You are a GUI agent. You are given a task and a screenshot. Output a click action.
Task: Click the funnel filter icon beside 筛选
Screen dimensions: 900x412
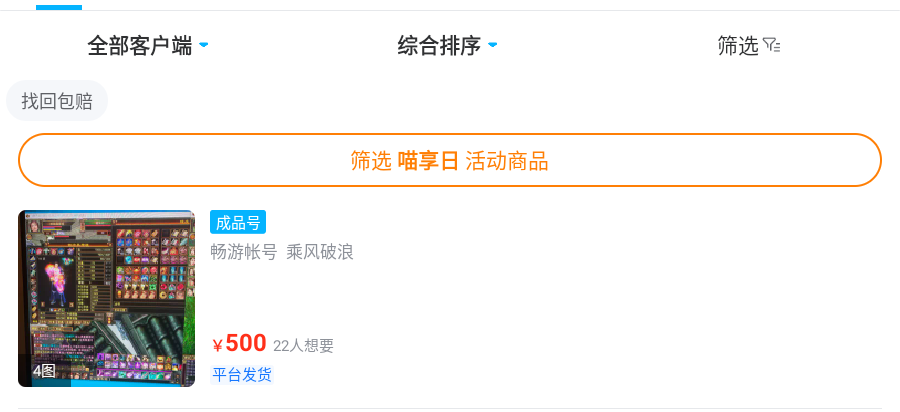click(771, 45)
